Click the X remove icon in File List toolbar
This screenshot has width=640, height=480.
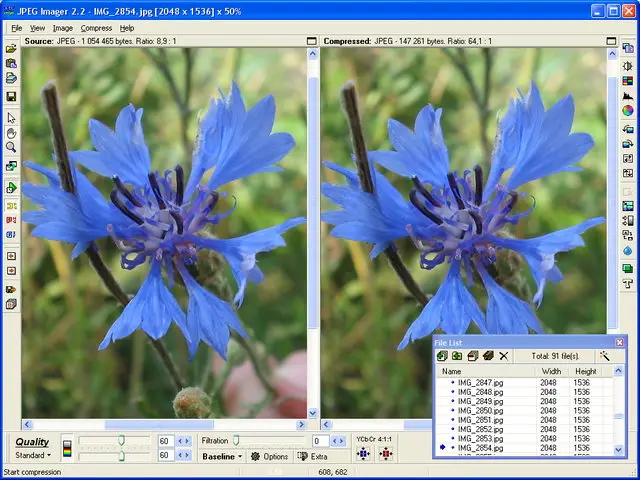coord(504,356)
